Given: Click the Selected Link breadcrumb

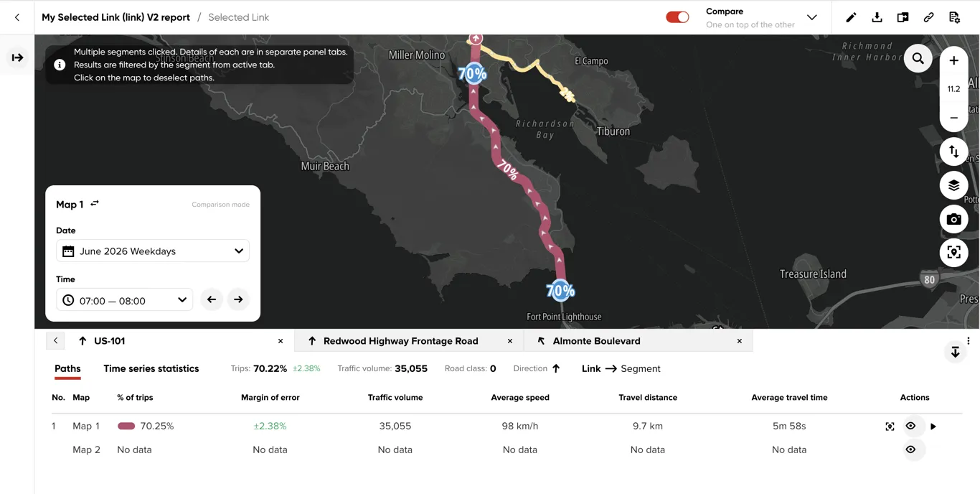Looking at the screenshot, I should [238, 17].
